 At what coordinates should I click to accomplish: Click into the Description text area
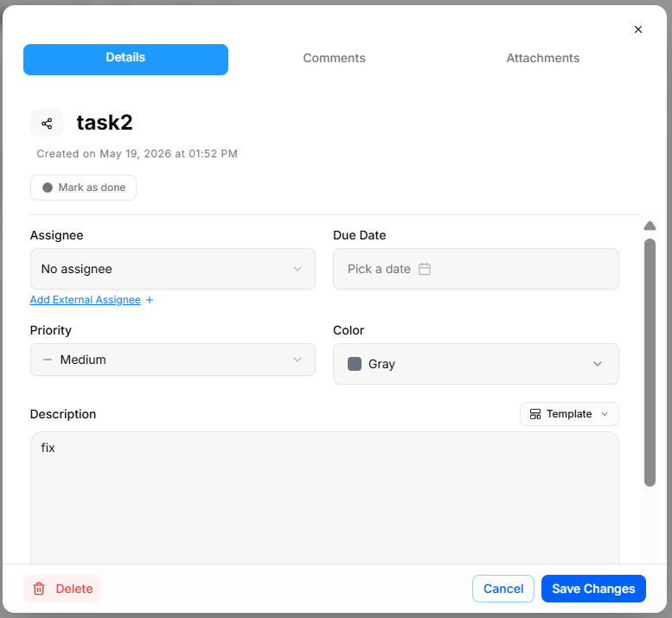pos(324,498)
